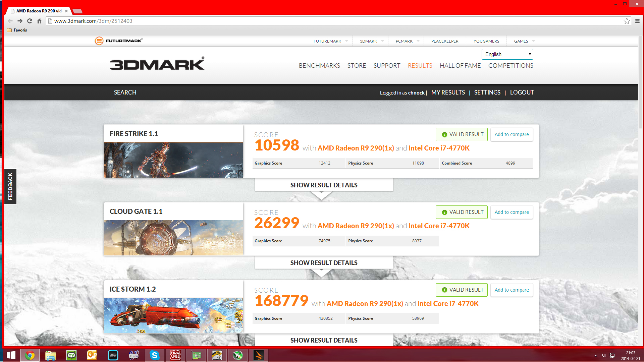Click LOGOUT
Viewport: 644px width, 362px height.
522,93
